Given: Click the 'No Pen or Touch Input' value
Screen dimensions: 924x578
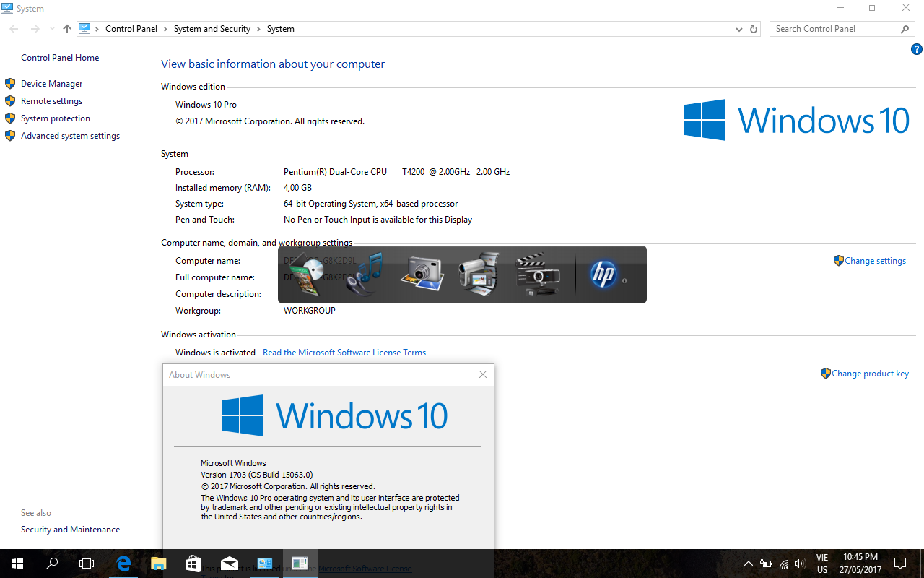Looking at the screenshot, I should [x=378, y=220].
